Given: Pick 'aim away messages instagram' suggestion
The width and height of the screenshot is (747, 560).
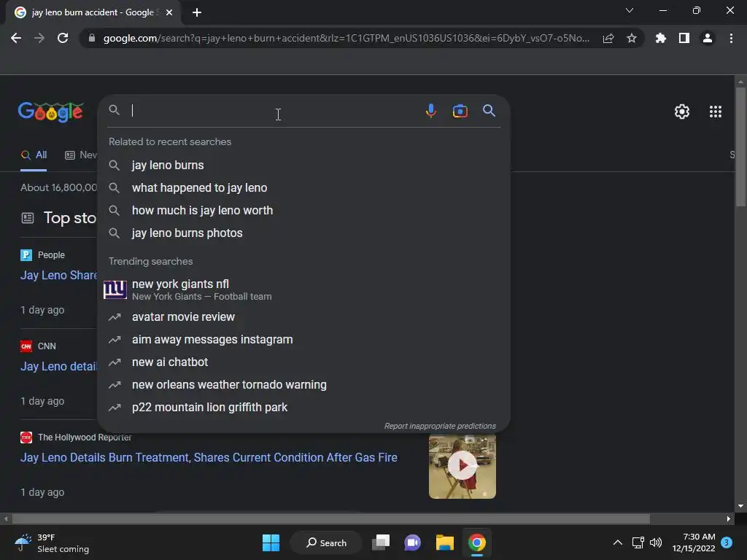Looking at the screenshot, I should tap(304, 340).
